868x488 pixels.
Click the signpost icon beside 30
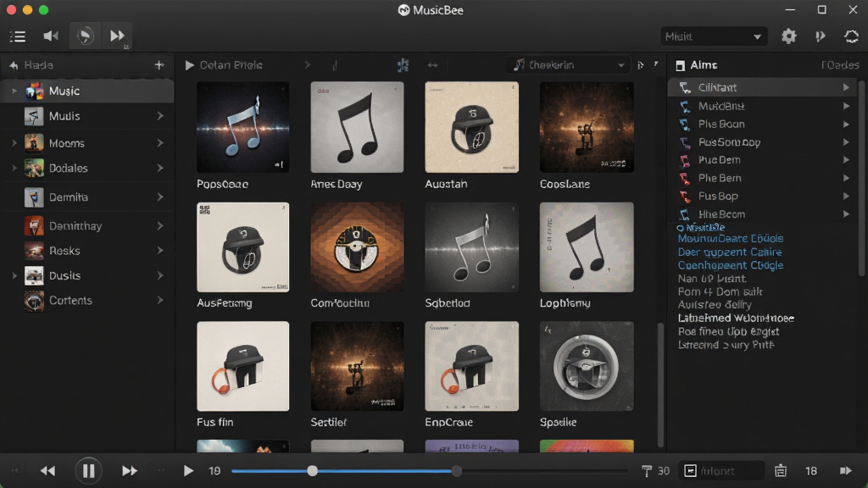[x=646, y=471]
